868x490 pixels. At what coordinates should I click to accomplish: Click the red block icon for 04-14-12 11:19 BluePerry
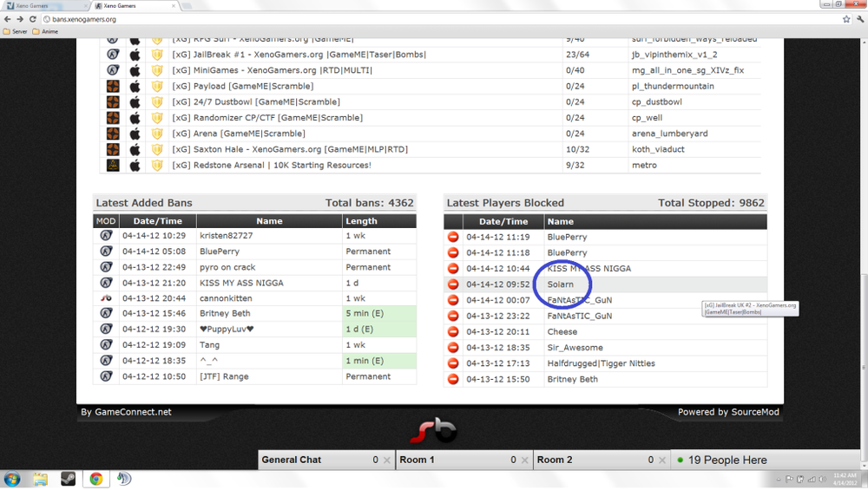pyautogui.click(x=453, y=238)
